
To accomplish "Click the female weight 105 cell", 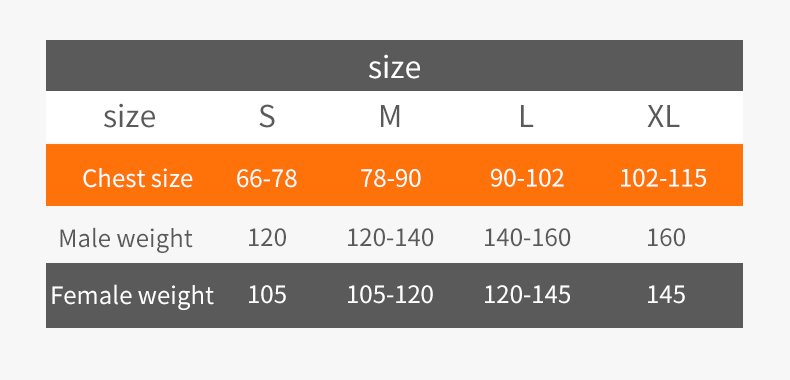I will pos(267,294).
